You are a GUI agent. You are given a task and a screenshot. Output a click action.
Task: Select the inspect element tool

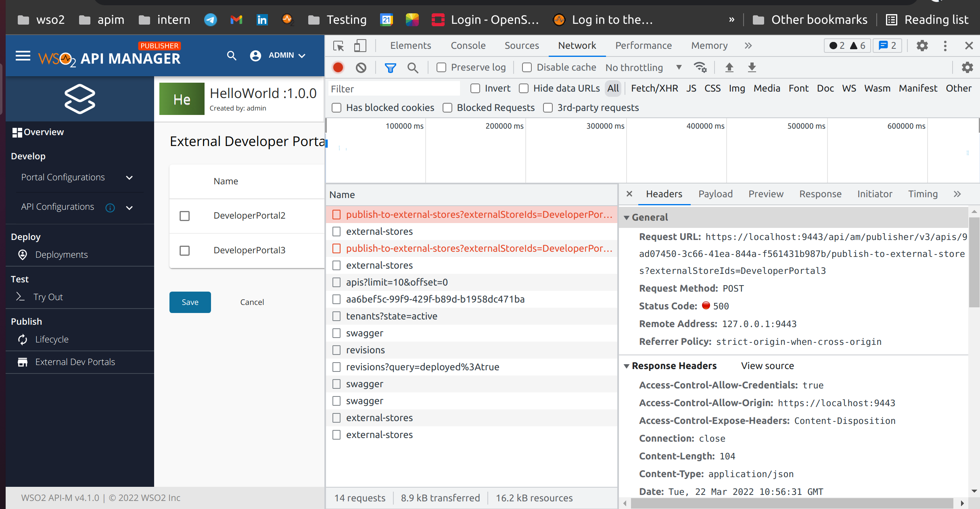[338, 46]
